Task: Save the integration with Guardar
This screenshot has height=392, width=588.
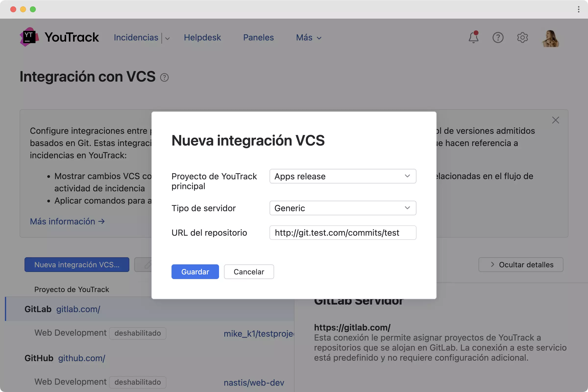Action: coord(195,272)
